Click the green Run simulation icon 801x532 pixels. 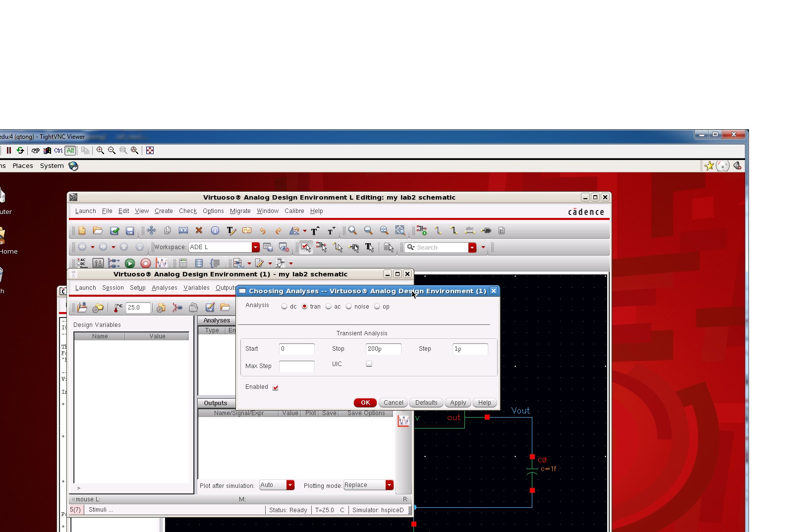coord(130,264)
